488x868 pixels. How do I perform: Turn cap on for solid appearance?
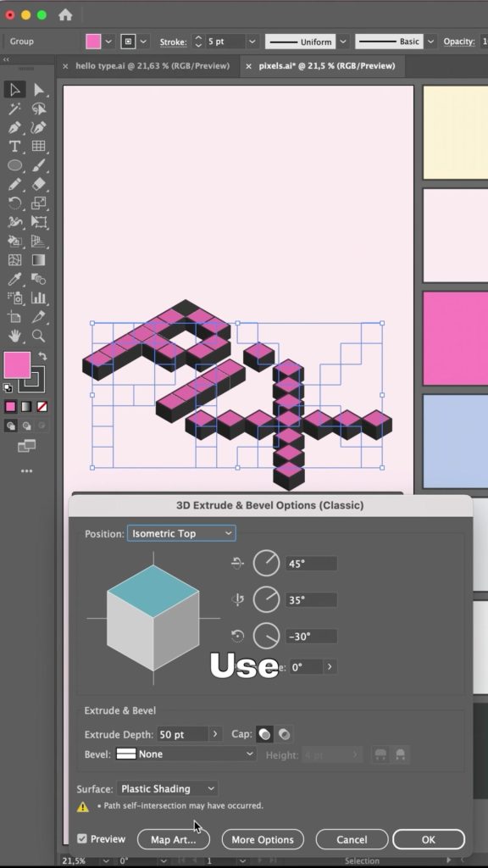[x=264, y=735]
